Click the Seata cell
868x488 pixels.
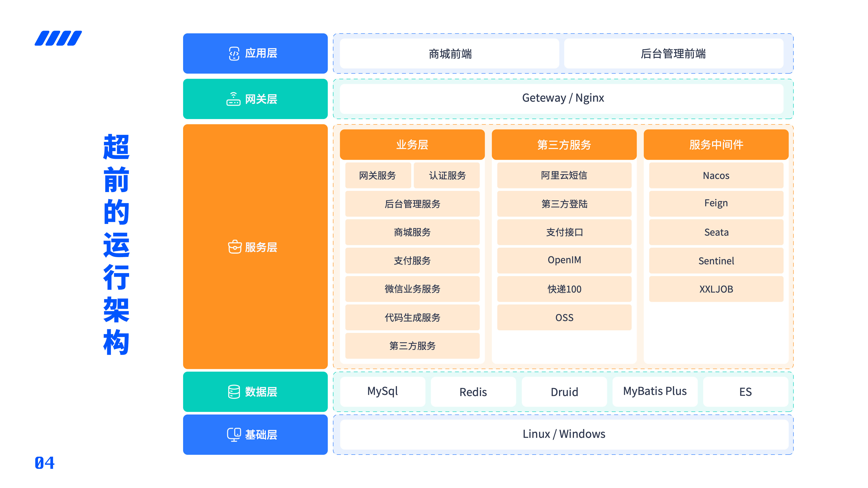pyautogui.click(x=716, y=232)
